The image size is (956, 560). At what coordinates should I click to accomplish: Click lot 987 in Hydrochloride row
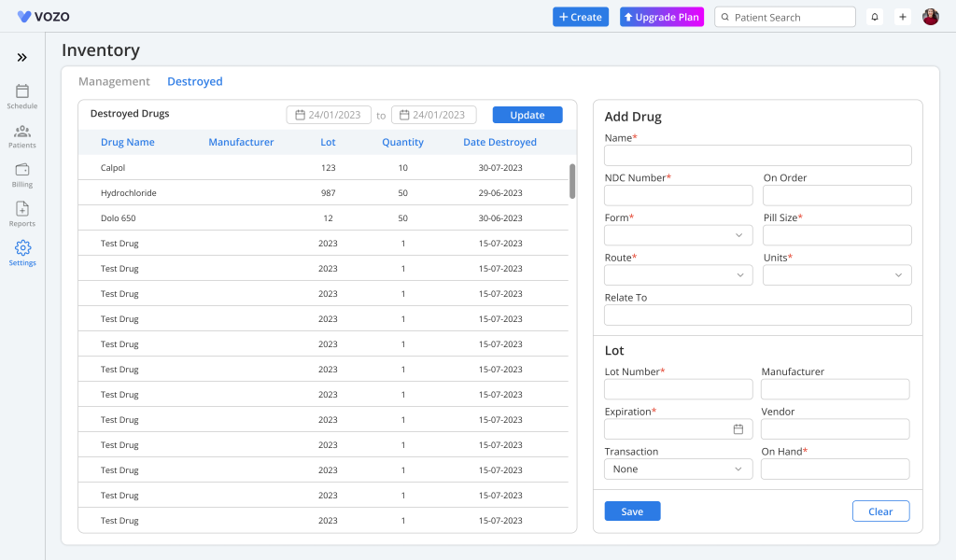point(328,192)
